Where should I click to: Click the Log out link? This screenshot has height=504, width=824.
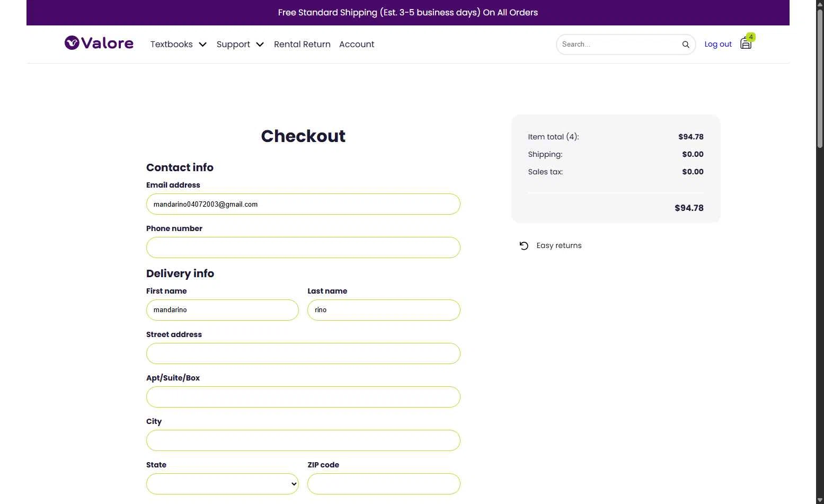[x=717, y=45]
